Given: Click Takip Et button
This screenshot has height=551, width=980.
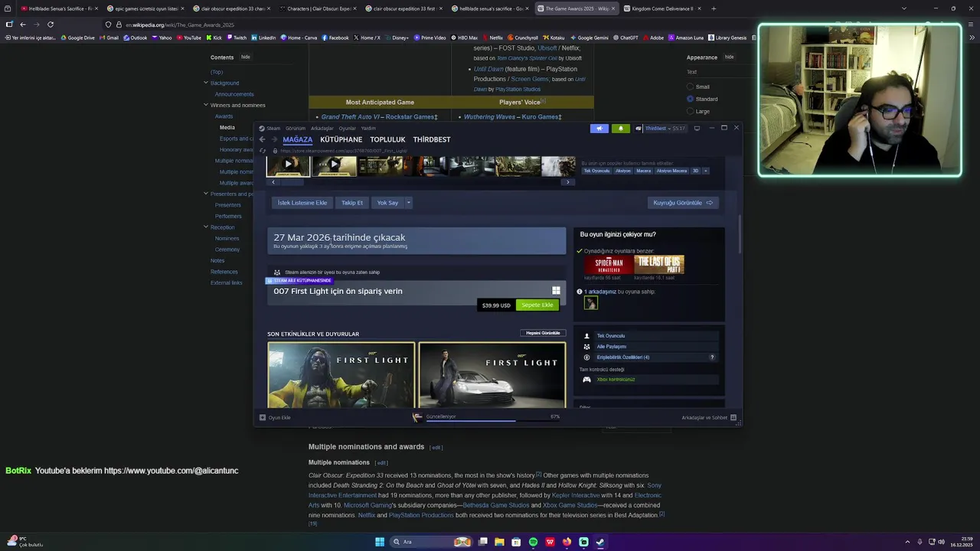Looking at the screenshot, I should tap(352, 203).
